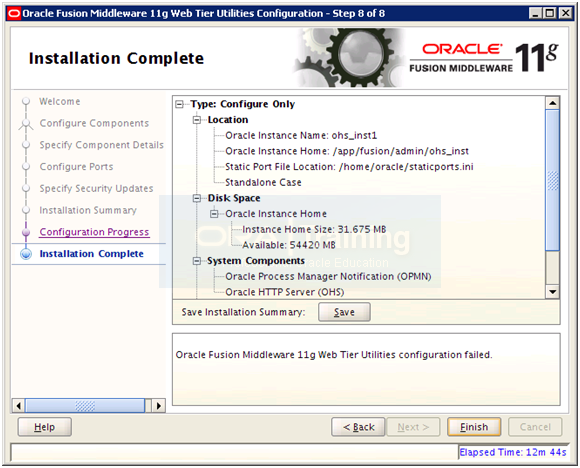Click the Oracle window icon in title bar

point(14,14)
